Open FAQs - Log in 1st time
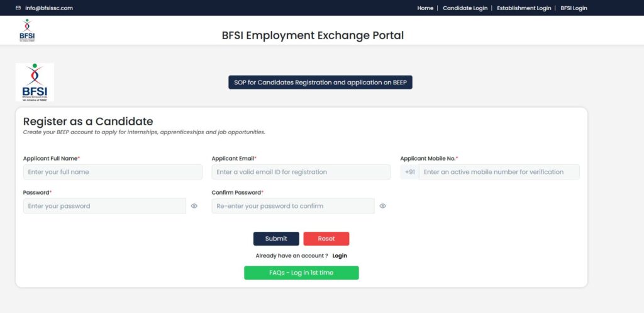Viewport: 644px width, 313px height. 301,273
